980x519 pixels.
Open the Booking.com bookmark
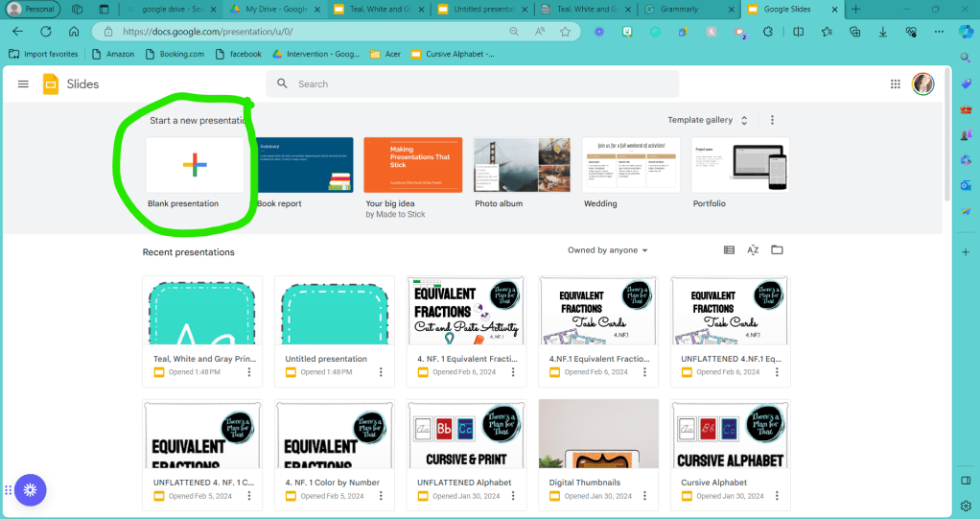tap(175, 55)
